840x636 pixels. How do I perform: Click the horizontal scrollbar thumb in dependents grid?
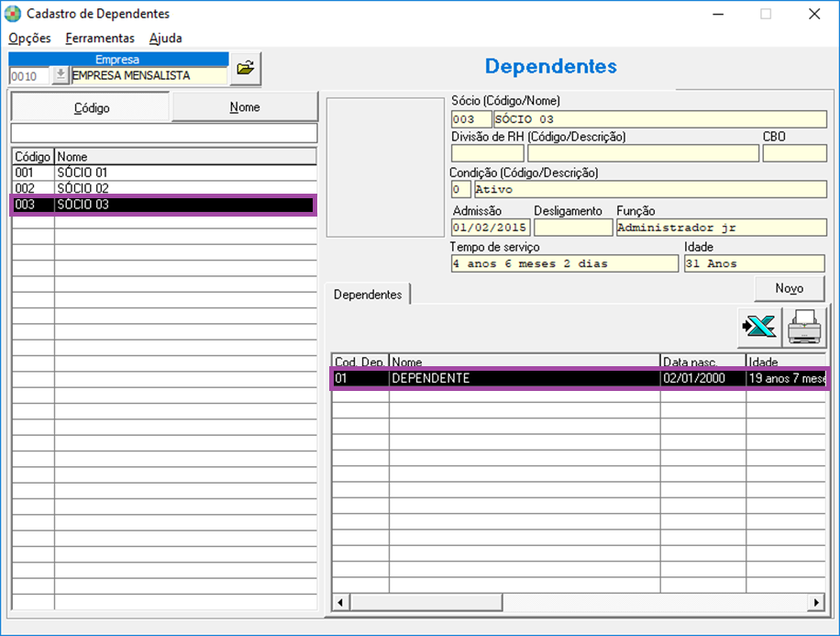tap(426, 602)
